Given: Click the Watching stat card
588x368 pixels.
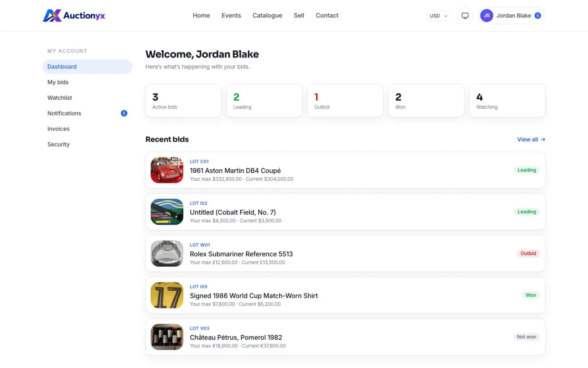Looking at the screenshot, I should [x=508, y=101].
